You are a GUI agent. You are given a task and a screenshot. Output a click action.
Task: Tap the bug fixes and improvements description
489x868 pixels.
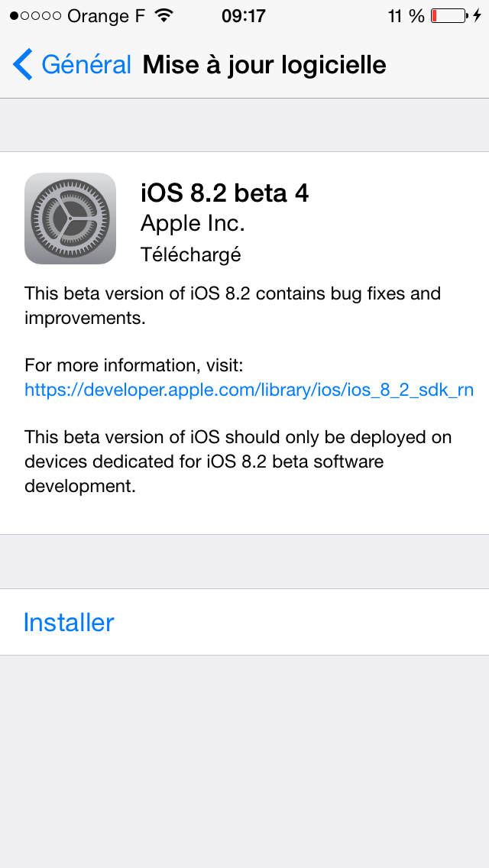[x=232, y=306]
